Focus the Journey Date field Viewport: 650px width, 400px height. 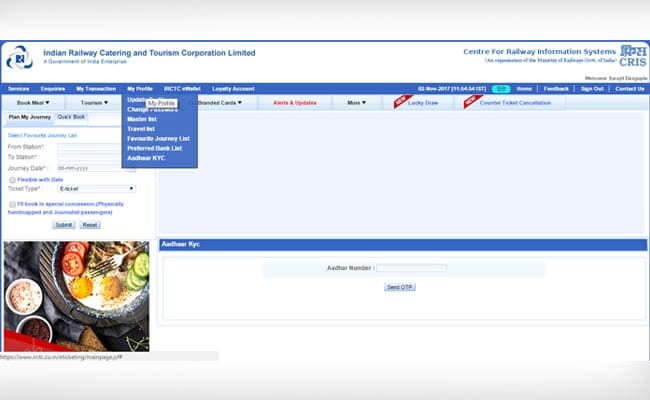tap(89, 168)
